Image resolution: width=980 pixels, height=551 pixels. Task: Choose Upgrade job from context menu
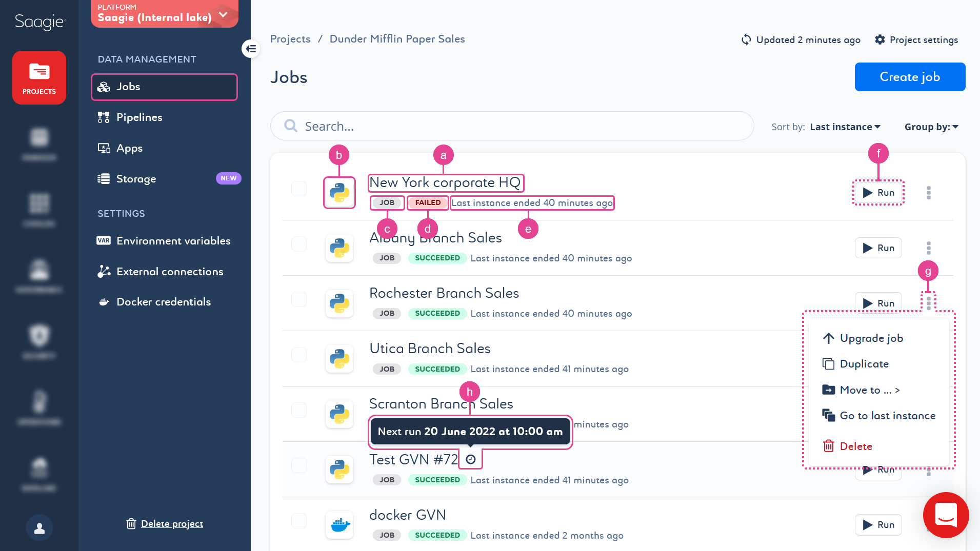click(x=863, y=338)
